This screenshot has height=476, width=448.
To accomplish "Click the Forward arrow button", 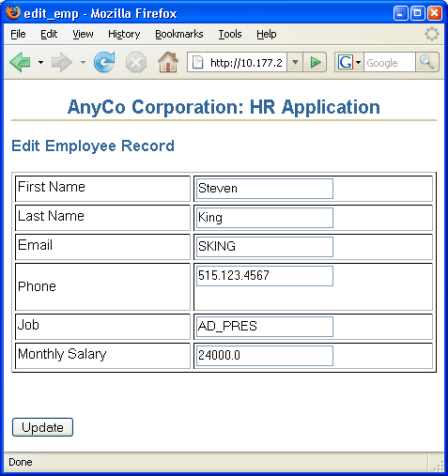I will [x=62, y=62].
